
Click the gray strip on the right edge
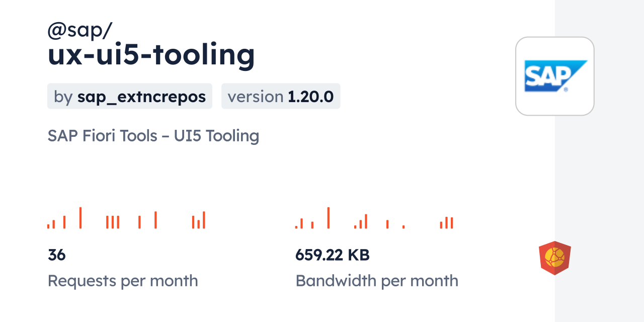599,161
